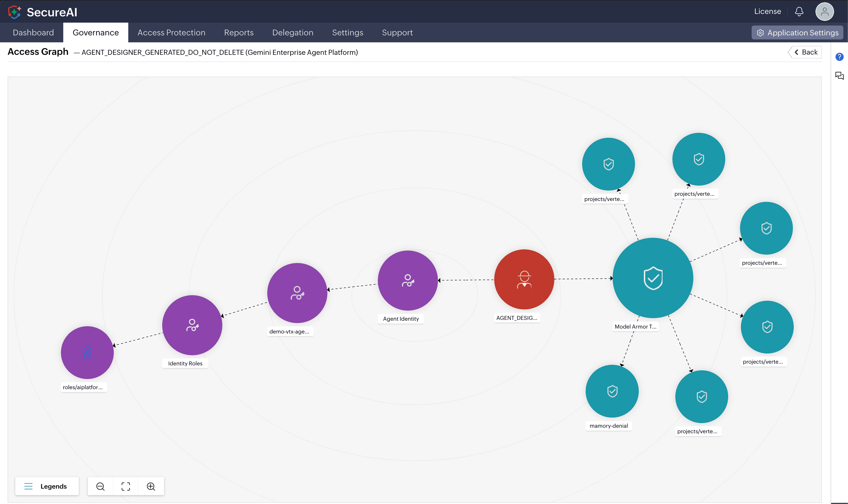Select the roles/aiplatfor... node
This screenshot has height=504, width=848.
coord(87,353)
